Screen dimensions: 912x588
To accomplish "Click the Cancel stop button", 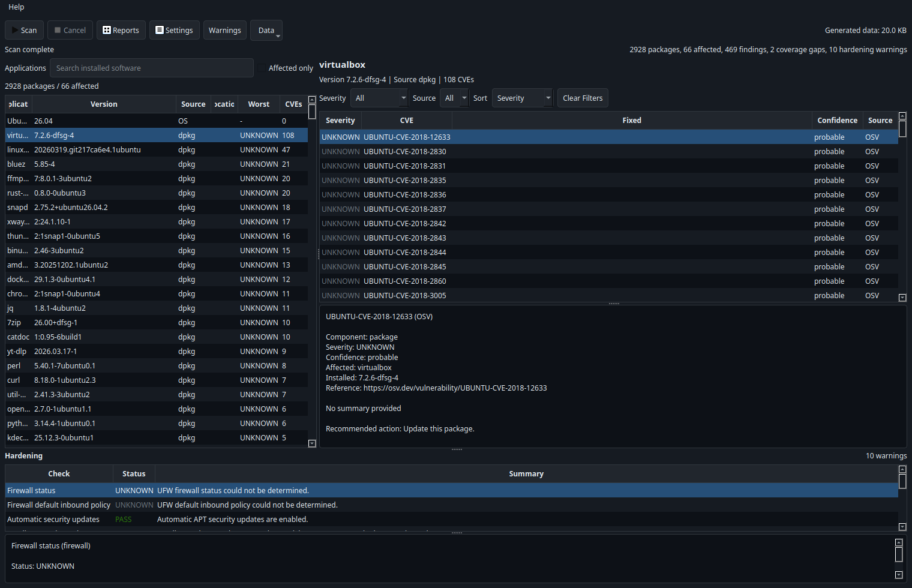I will [x=70, y=30].
